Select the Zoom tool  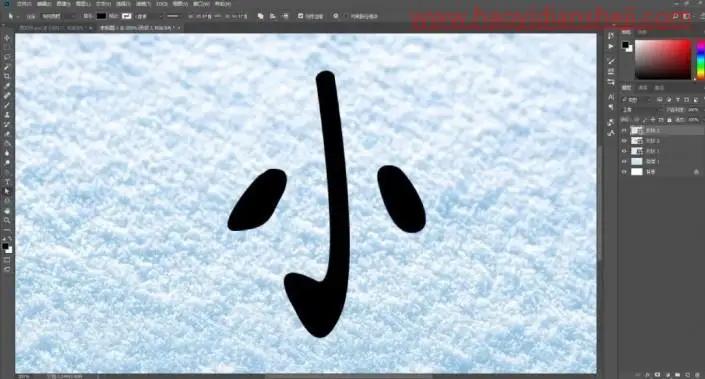tap(7, 220)
